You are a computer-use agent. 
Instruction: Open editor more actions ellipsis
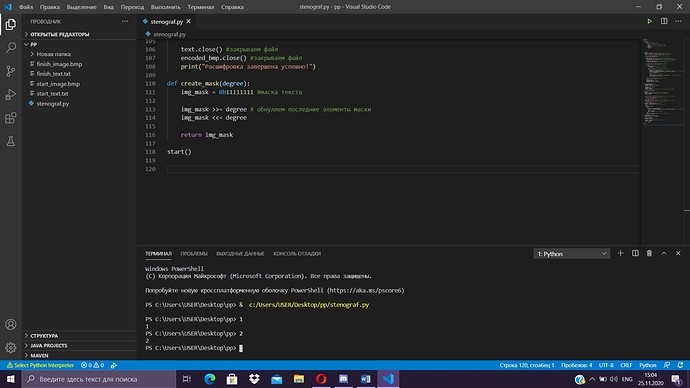pyautogui.click(x=678, y=21)
